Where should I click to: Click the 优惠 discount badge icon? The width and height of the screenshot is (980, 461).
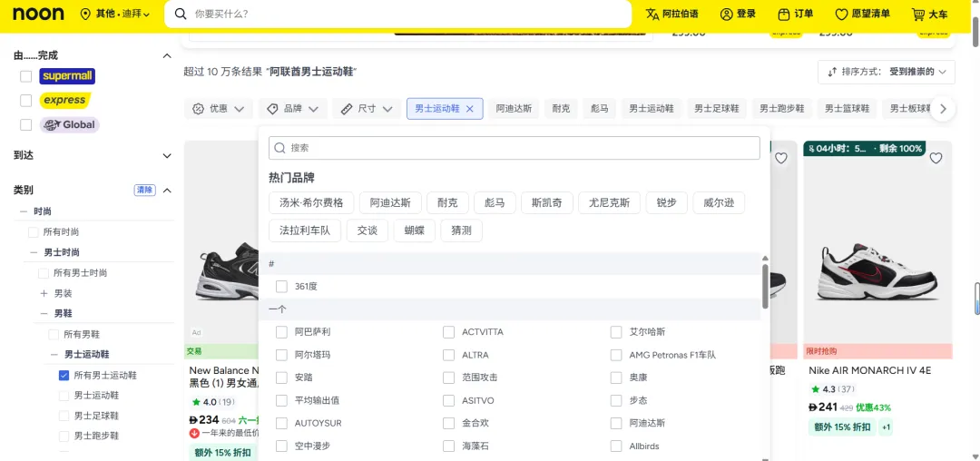click(x=198, y=109)
